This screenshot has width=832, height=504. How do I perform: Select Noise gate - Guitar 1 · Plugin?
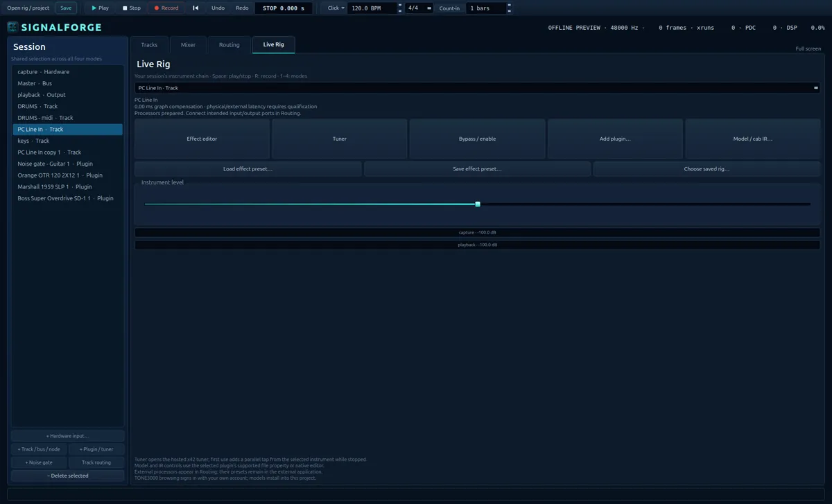click(67, 164)
